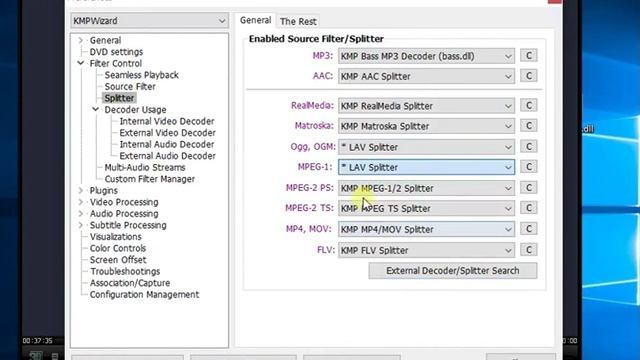
Task: Open the MPEG-1 splitter dropdown
Action: (426, 167)
